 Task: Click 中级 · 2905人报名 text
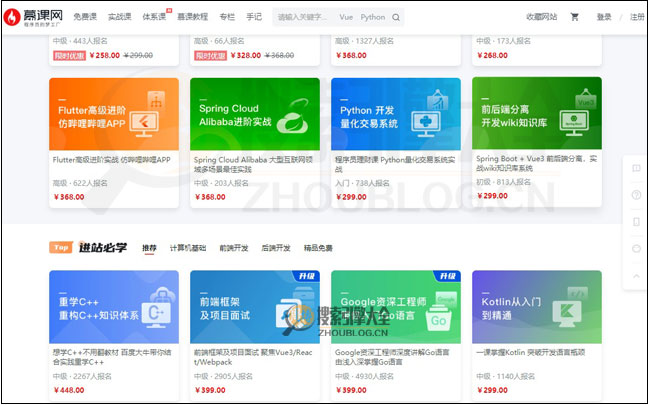point(223,376)
